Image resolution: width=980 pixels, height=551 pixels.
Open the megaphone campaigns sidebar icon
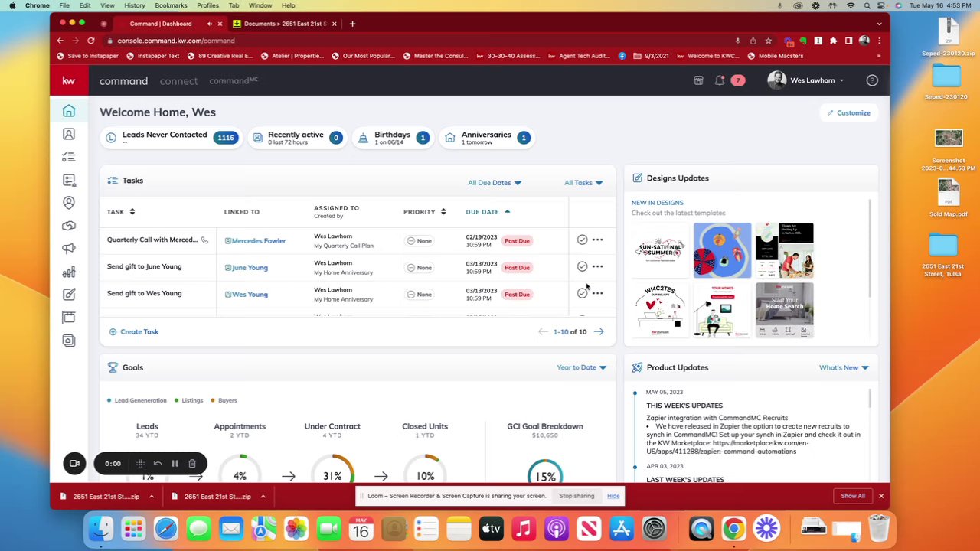pos(69,249)
